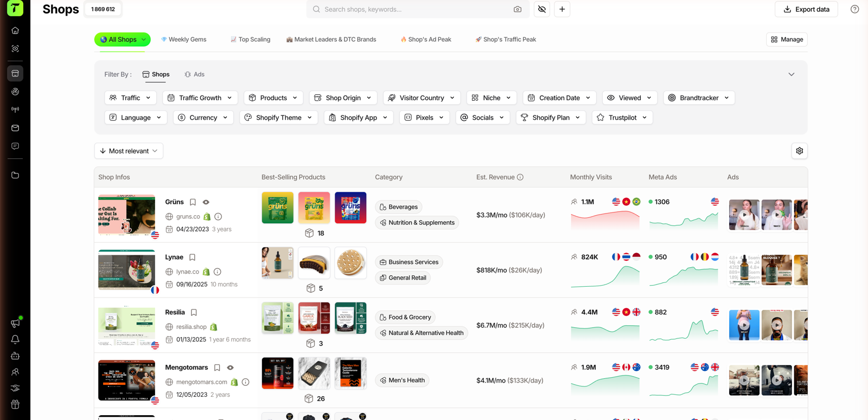Click the image search camera icon

pos(518,9)
